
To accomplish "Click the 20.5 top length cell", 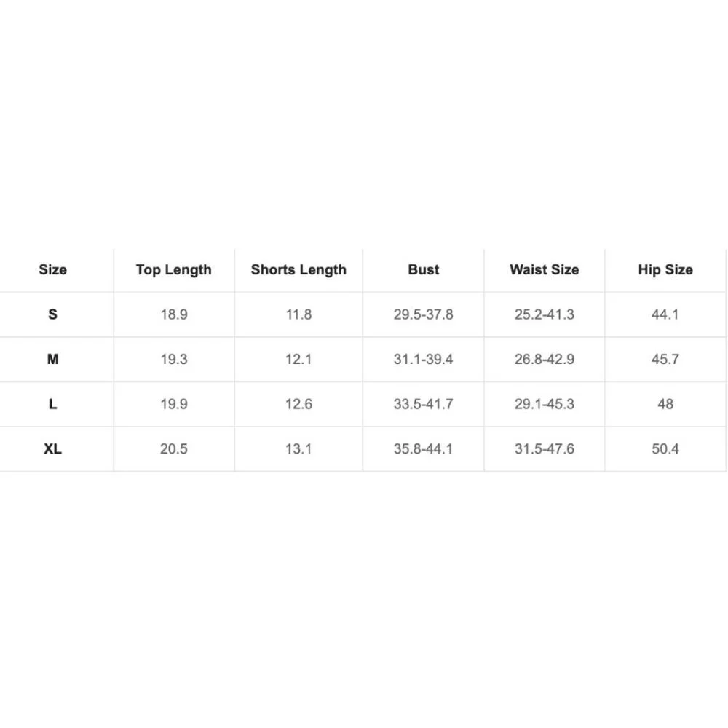I will (173, 448).
